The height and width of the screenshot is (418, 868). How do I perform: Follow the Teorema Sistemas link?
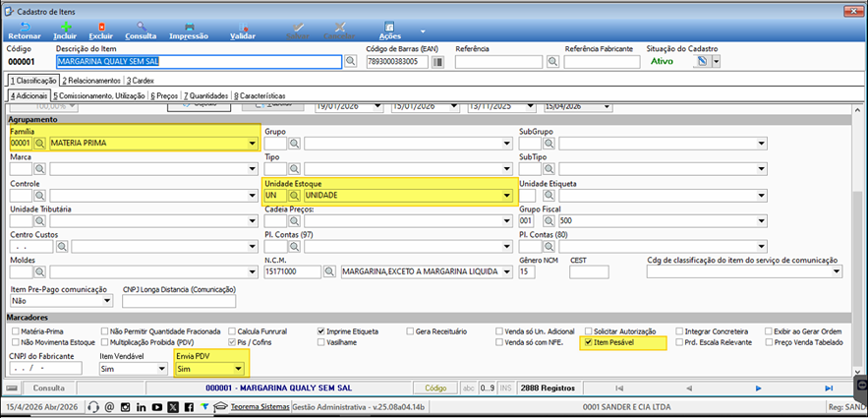click(260, 407)
